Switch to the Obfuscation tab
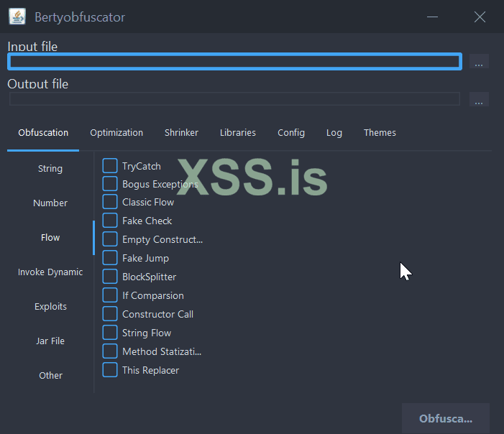Screen dimensions: 504x434 coord(43,133)
